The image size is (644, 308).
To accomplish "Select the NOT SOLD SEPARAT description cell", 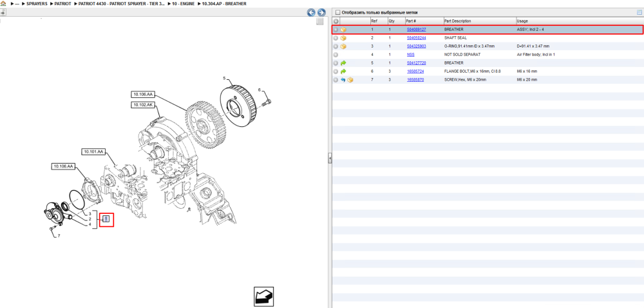I will coord(462,55).
